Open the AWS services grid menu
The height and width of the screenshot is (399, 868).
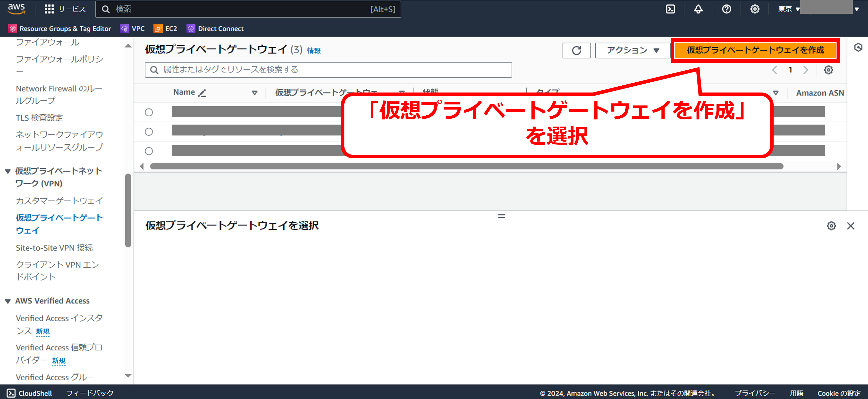[49, 9]
